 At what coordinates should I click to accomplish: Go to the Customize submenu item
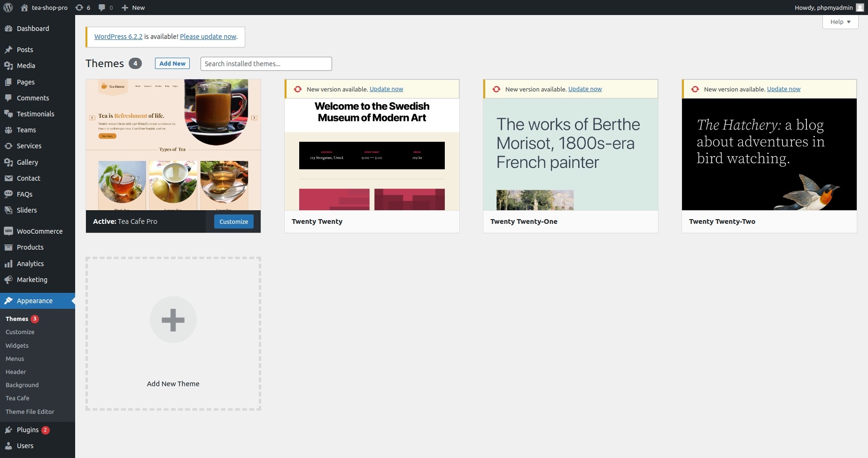coord(20,332)
